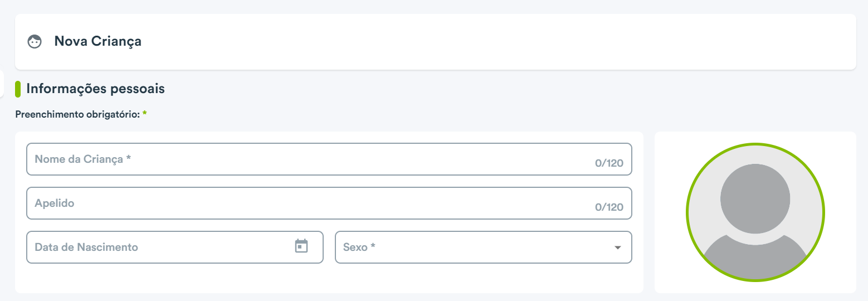Focus the Nome da Criança input
Screen dimensions: 868x301
coord(329,159)
